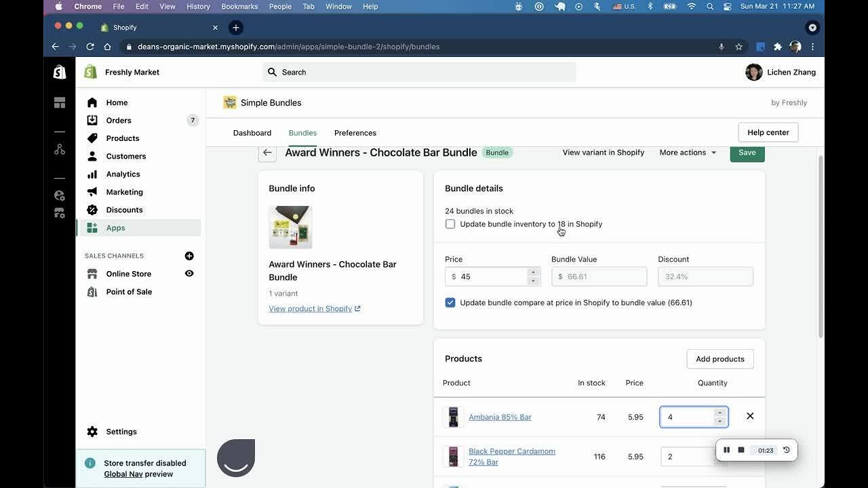The height and width of the screenshot is (488, 868).
Task: Open the Ambanja 85% Bar link
Action: 500,417
